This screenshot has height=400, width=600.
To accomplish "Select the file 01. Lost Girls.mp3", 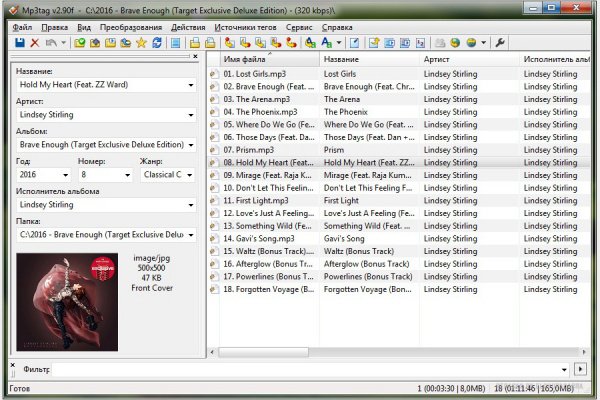I will pos(254,74).
